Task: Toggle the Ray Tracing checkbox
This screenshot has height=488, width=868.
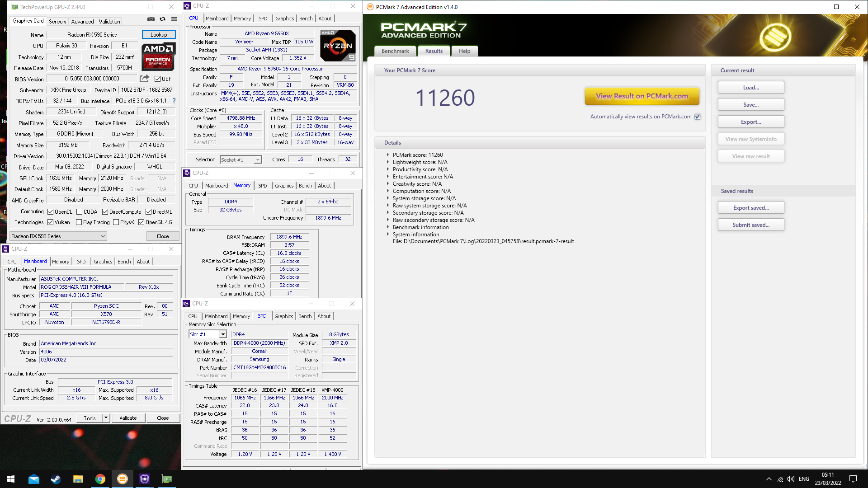Action: (x=79, y=222)
